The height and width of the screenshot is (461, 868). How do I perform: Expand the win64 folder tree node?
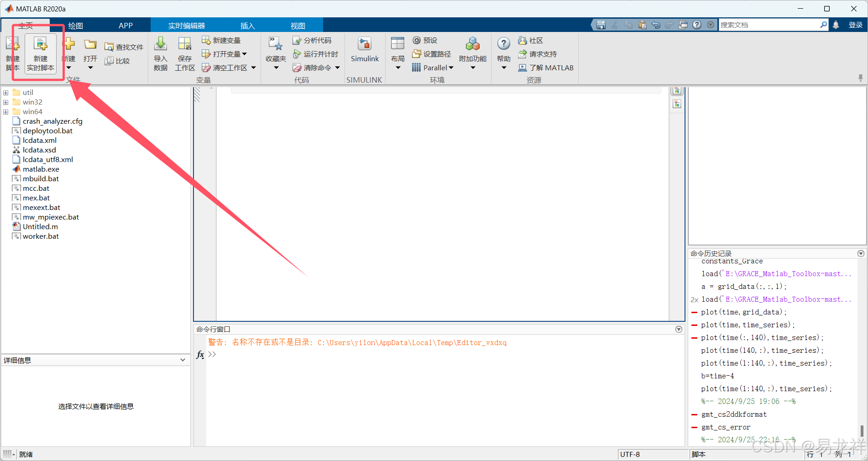coord(6,112)
